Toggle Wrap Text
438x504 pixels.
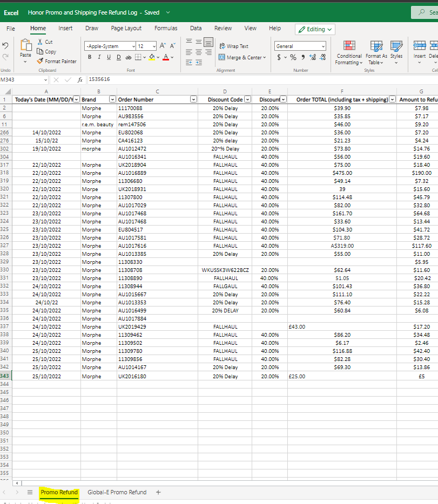click(x=234, y=46)
